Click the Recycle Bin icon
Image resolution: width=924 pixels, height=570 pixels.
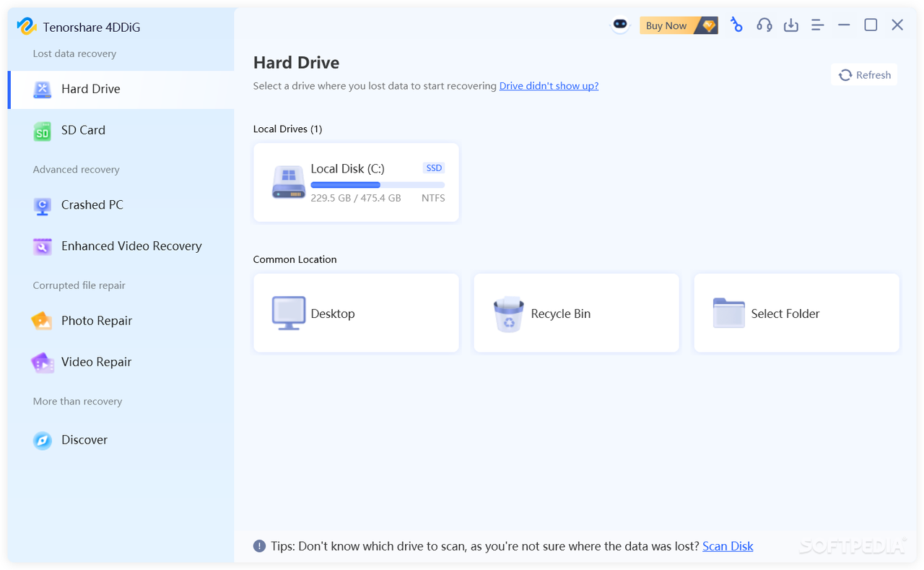click(x=509, y=314)
